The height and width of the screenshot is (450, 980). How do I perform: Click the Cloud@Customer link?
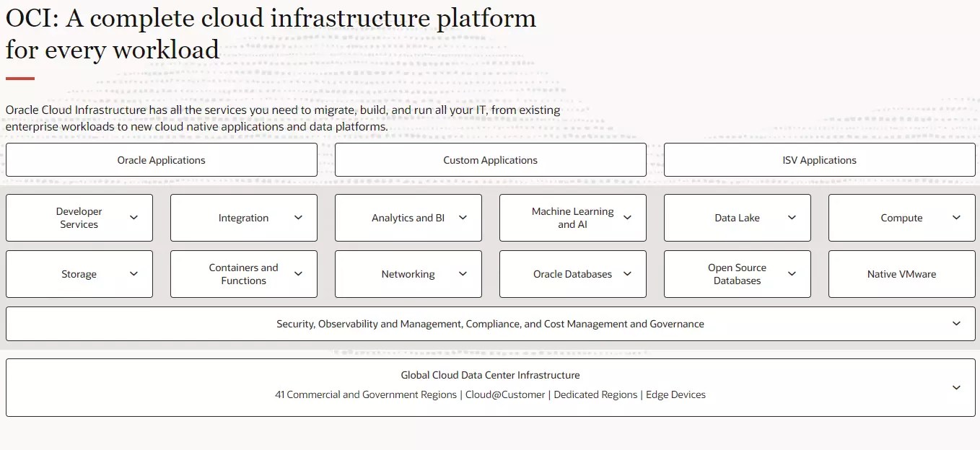[505, 394]
